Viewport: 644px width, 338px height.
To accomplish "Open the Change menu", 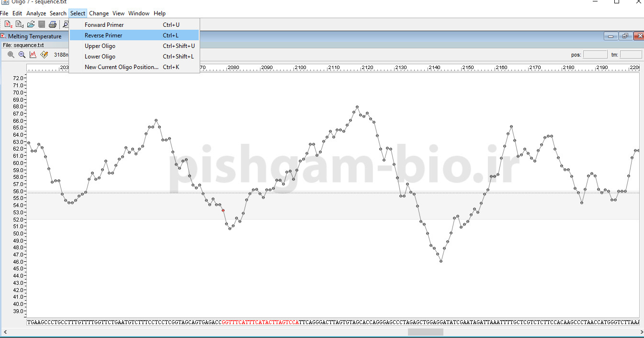I will [99, 13].
